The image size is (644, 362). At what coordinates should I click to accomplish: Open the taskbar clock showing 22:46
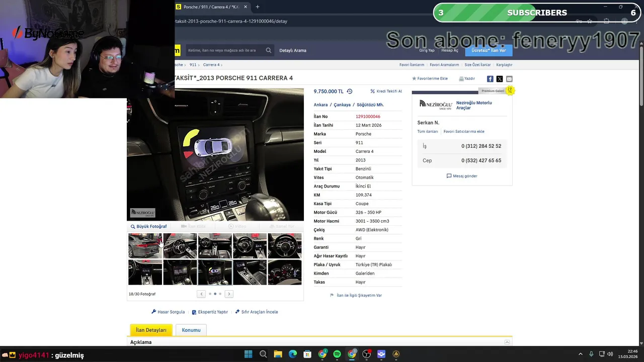[627, 354]
